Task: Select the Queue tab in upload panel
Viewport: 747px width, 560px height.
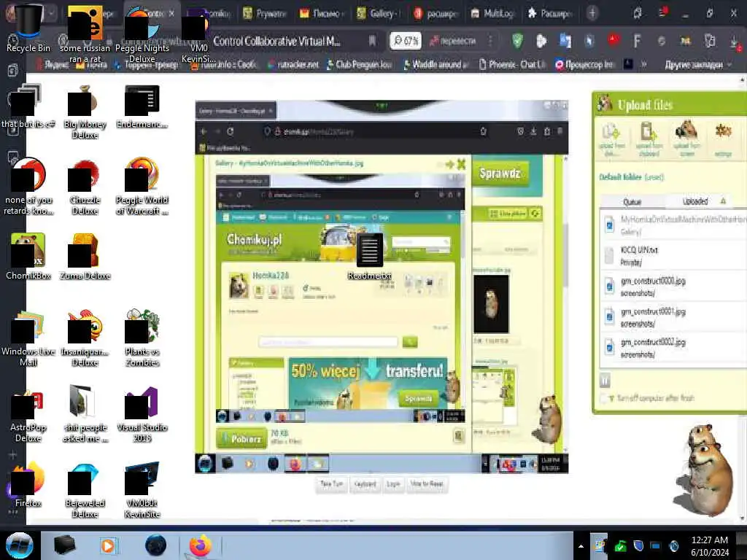Action: [632, 202]
